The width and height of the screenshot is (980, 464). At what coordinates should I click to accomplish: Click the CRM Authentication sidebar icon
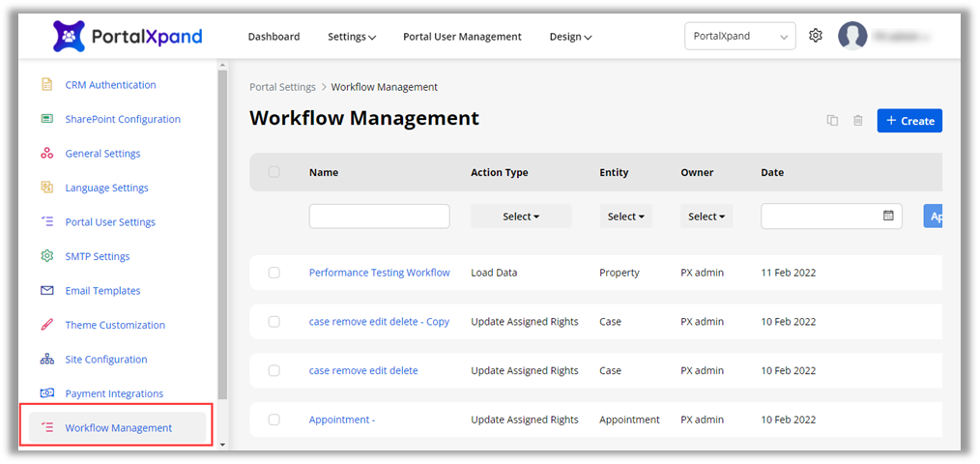click(46, 85)
